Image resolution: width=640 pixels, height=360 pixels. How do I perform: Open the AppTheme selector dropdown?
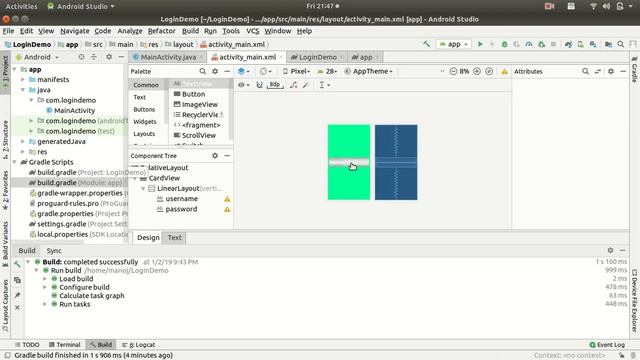point(369,71)
